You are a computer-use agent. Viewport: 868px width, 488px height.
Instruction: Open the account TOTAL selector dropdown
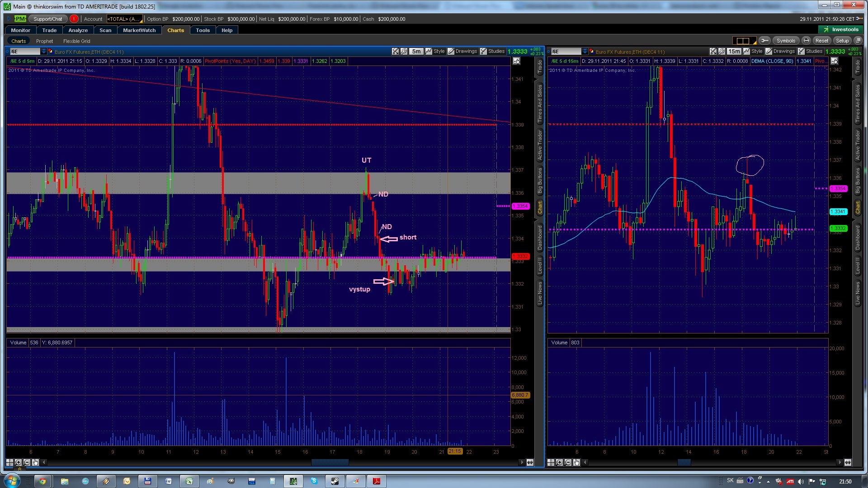[x=124, y=19]
